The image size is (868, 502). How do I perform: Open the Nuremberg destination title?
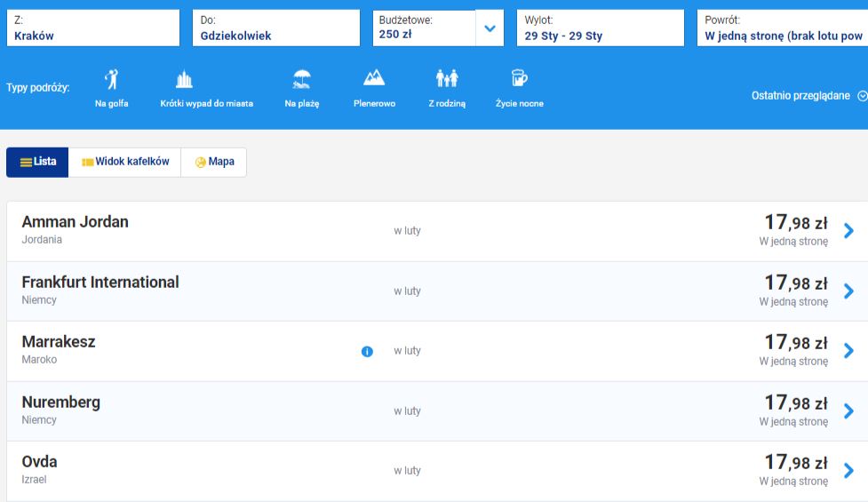click(61, 402)
